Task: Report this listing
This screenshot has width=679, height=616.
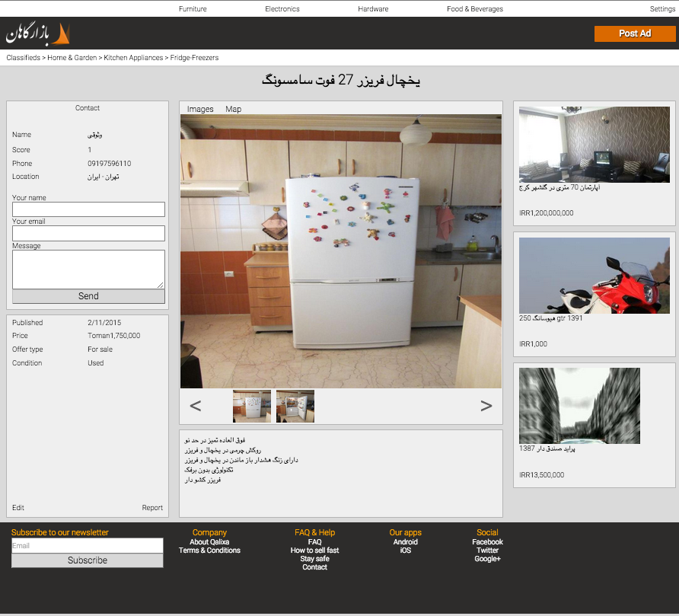Action: click(x=152, y=508)
